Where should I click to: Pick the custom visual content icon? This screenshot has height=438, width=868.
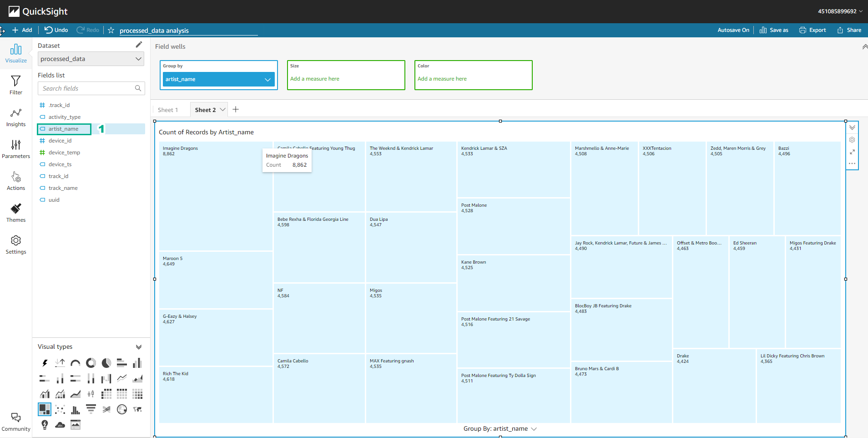pyautogui.click(x=76, y=425)
